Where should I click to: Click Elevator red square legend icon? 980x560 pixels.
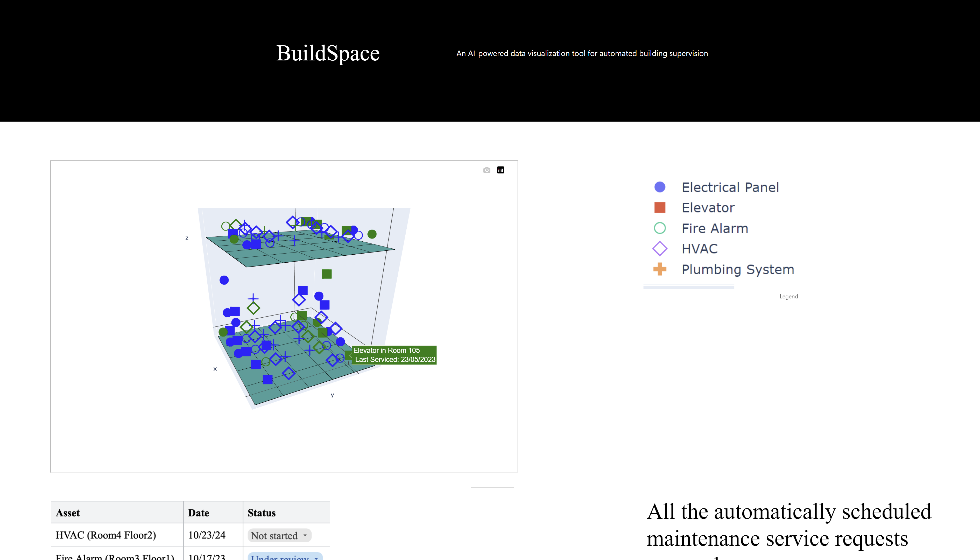(660, 208)
